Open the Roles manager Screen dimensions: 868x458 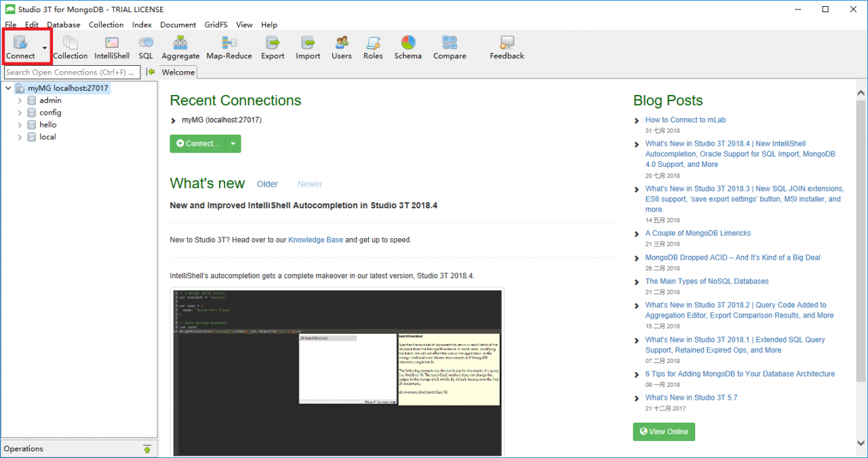coord(372,46)
